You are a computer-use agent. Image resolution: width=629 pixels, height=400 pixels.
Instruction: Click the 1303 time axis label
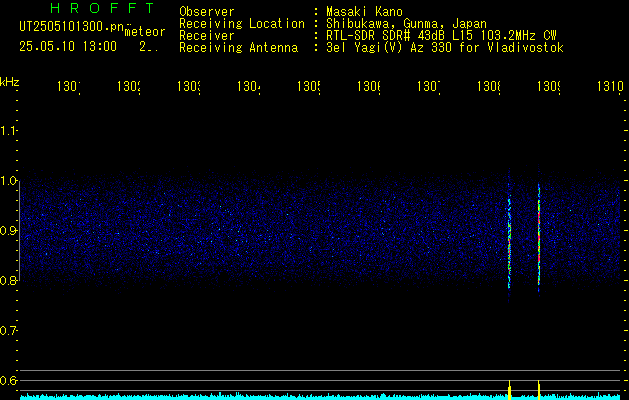(x=189, y=86)
